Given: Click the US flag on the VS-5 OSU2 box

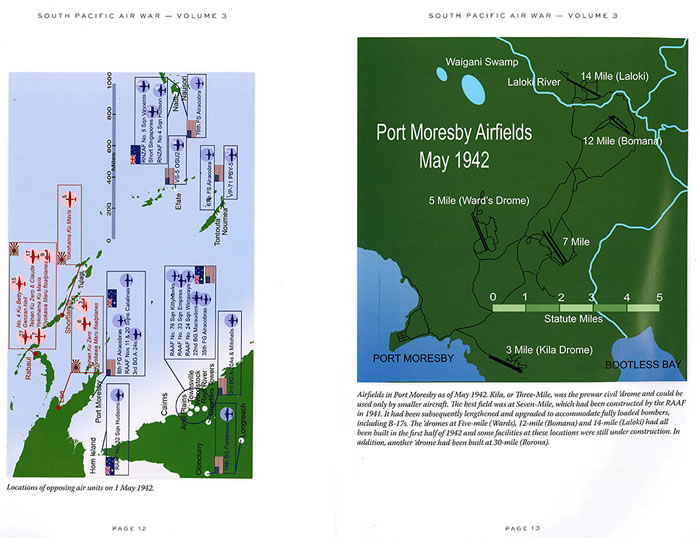Looking at the screenshot, I should pyautogui.click(x=170, y=176).
